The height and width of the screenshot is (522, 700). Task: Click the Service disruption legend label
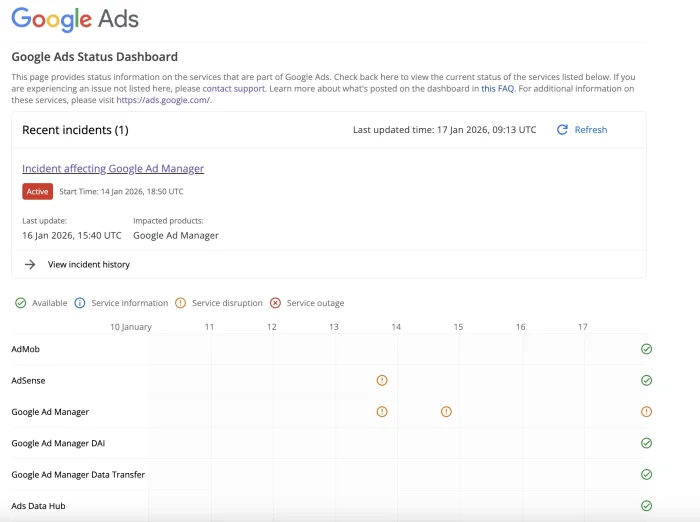pyautogui.click(x=227, y=303)
